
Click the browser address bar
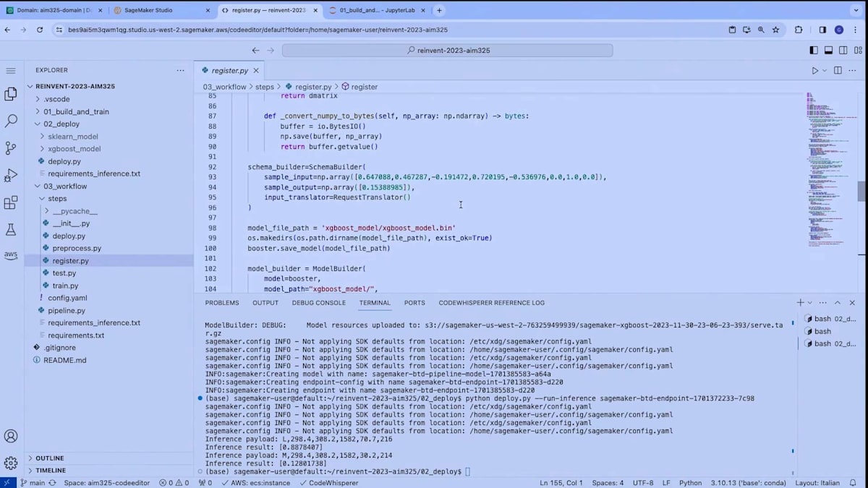coord(391,30)
